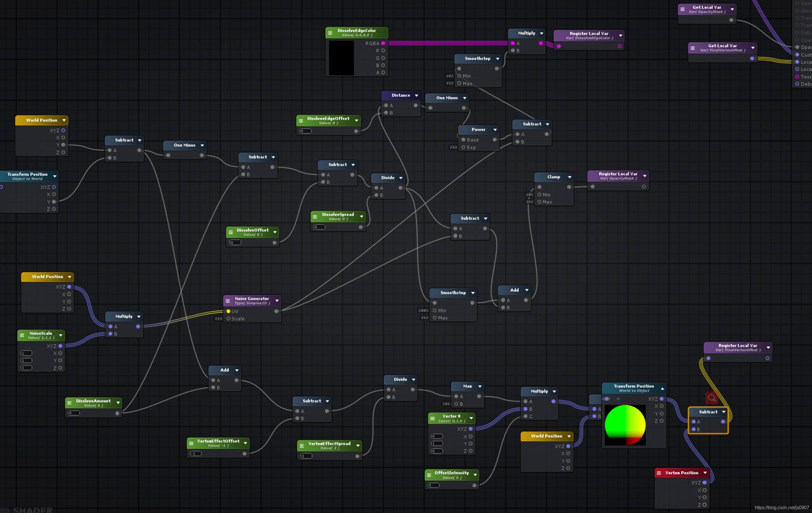Collapse the Transform Position World to Object preview
Screen dimensions: 812x513
point(662,388)
